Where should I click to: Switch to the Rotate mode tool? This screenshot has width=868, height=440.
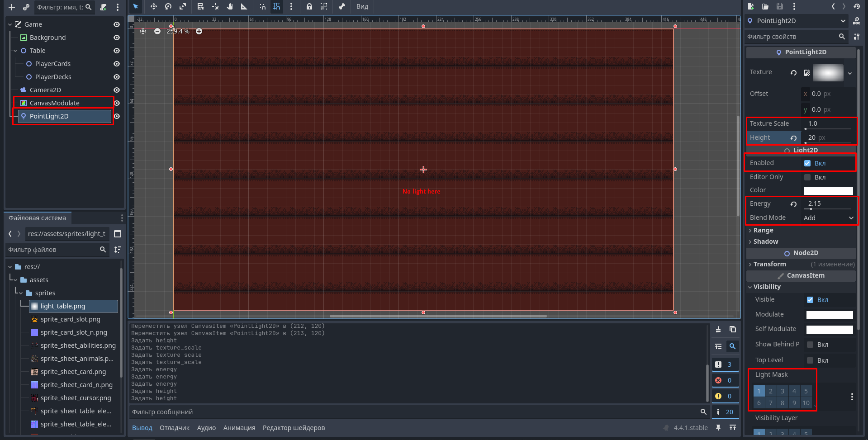(168, 6)
